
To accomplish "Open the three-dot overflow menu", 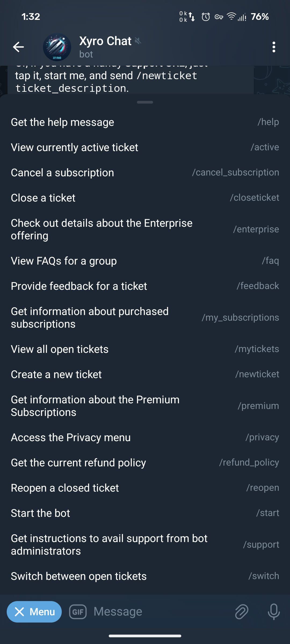I will [x=274, y=47].
